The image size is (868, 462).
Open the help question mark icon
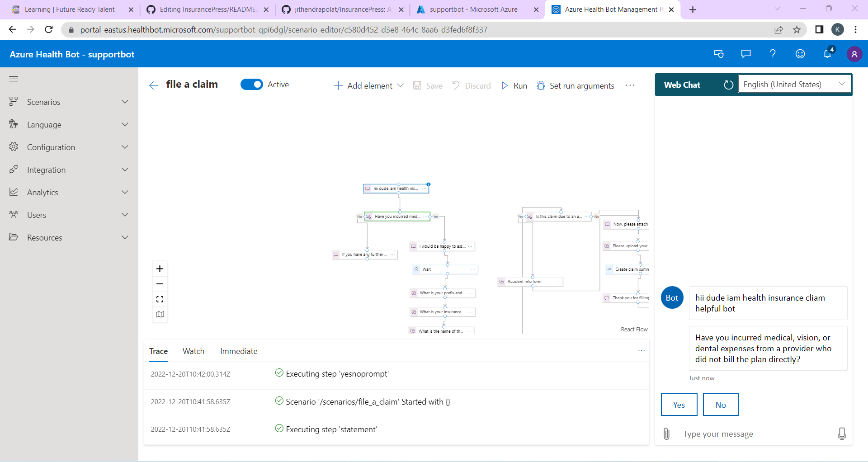[773, 54]
